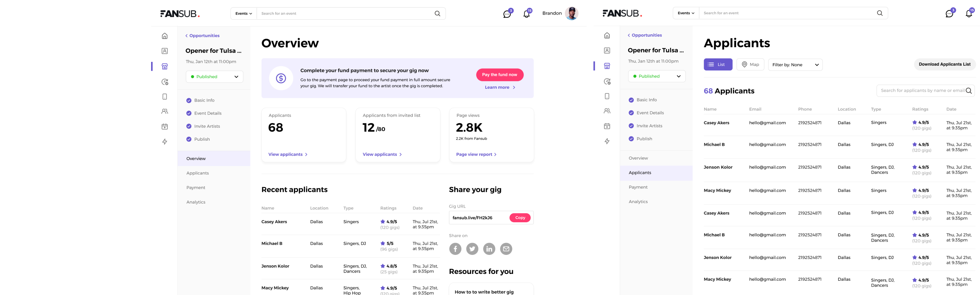This screenshot has width=980, height=295.
Task: Open notifications bell on Applicants screen
Action: click(969, 13)
